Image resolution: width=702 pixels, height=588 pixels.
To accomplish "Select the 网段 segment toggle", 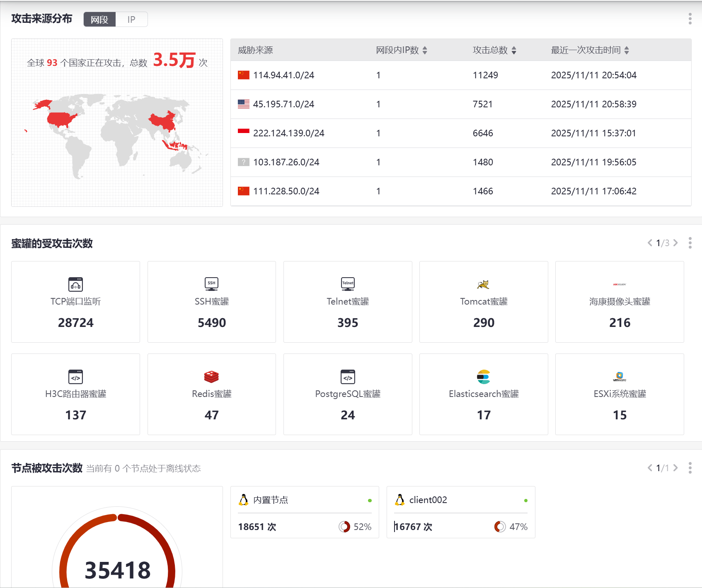I will coord(99,19).
